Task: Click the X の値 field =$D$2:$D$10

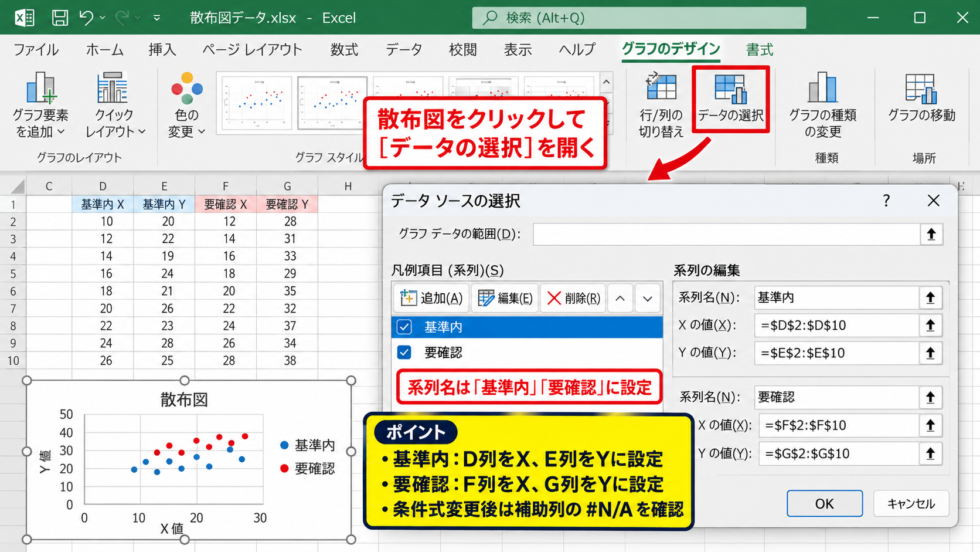Action: [x=836, y=326]
